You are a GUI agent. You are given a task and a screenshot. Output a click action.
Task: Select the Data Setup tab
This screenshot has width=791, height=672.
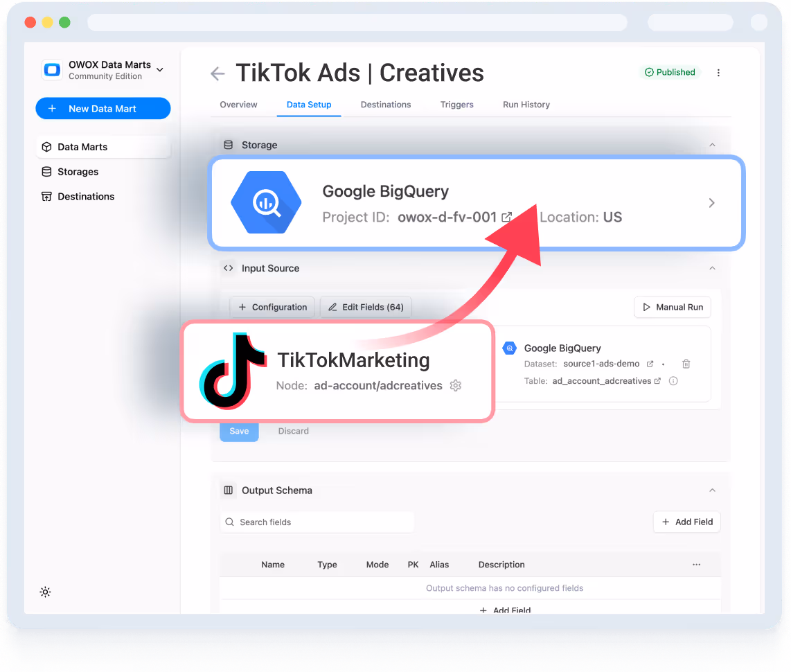(309, 105)
